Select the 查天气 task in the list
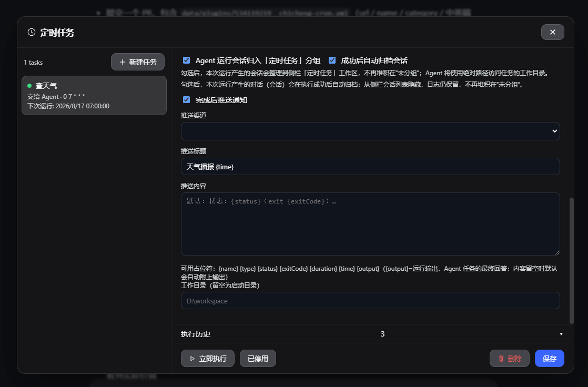 94,95
